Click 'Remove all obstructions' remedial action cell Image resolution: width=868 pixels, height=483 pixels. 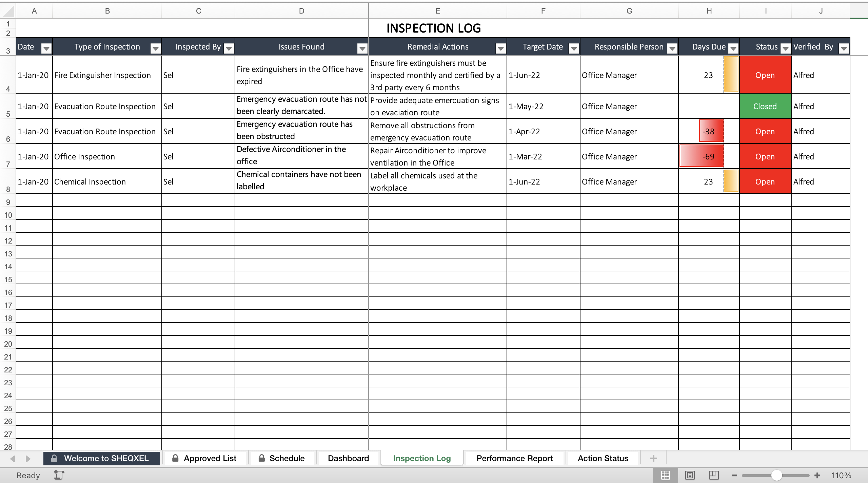[437, 131]
